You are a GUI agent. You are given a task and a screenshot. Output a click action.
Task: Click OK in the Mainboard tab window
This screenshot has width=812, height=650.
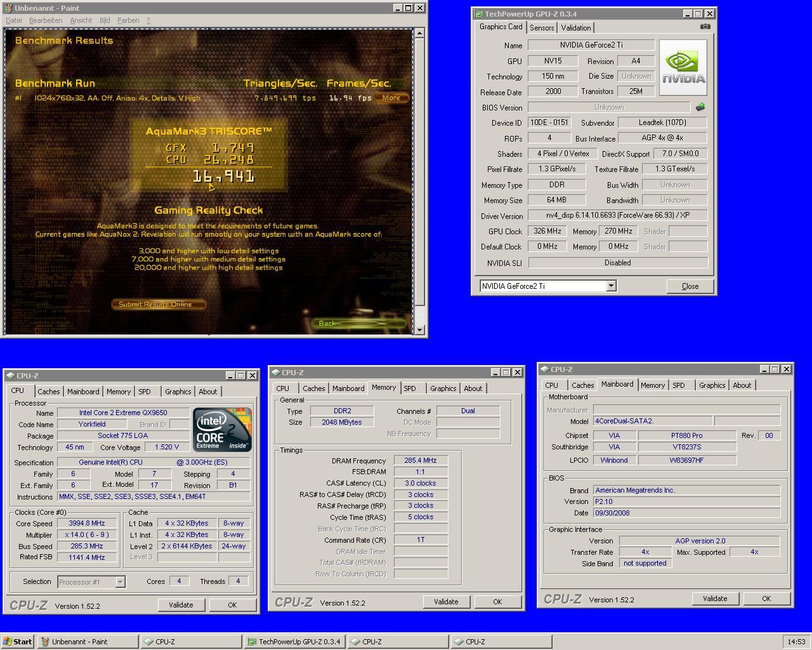(766, 599)
